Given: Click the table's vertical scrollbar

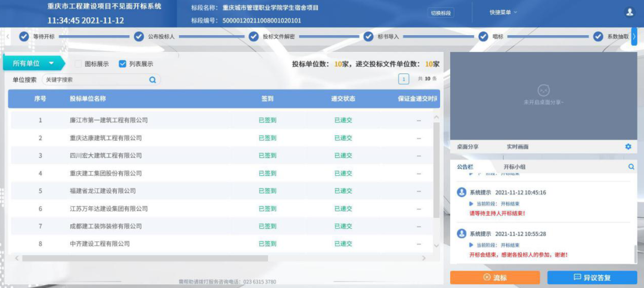Looking at the screenshot, I should coord(436,170).
